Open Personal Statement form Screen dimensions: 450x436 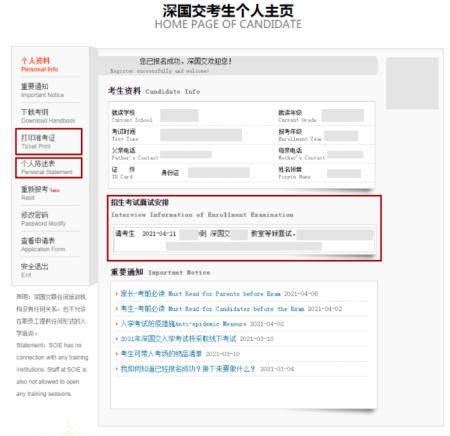coord(49,168)
